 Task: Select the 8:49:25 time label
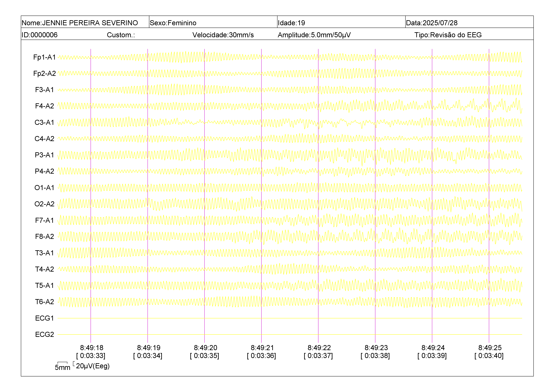[490, 348]
